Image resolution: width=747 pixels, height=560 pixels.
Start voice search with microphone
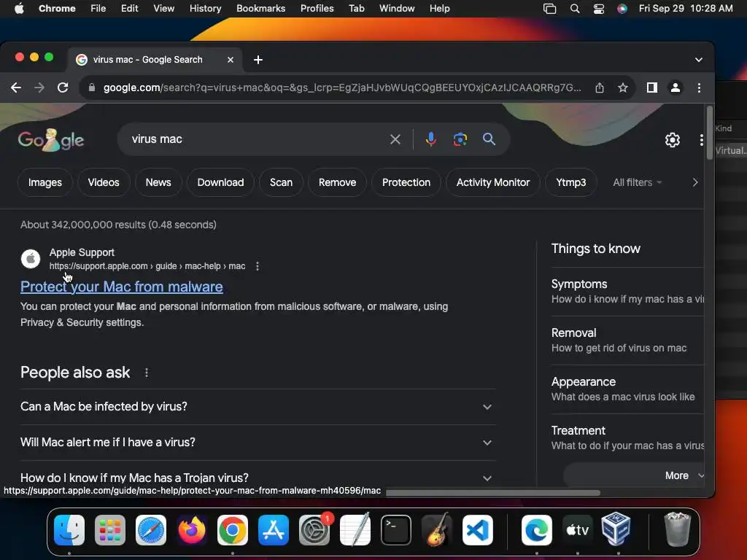(x=430, y=139)
